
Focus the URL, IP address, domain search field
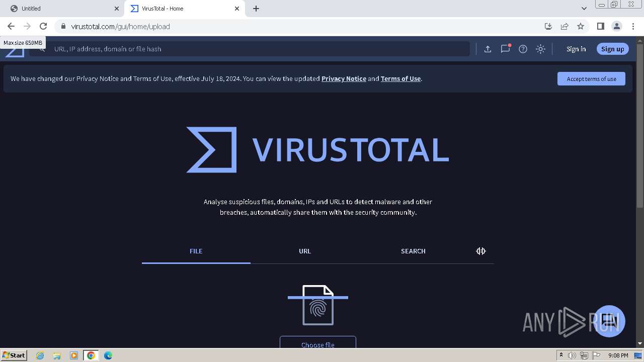pos(250,49)
